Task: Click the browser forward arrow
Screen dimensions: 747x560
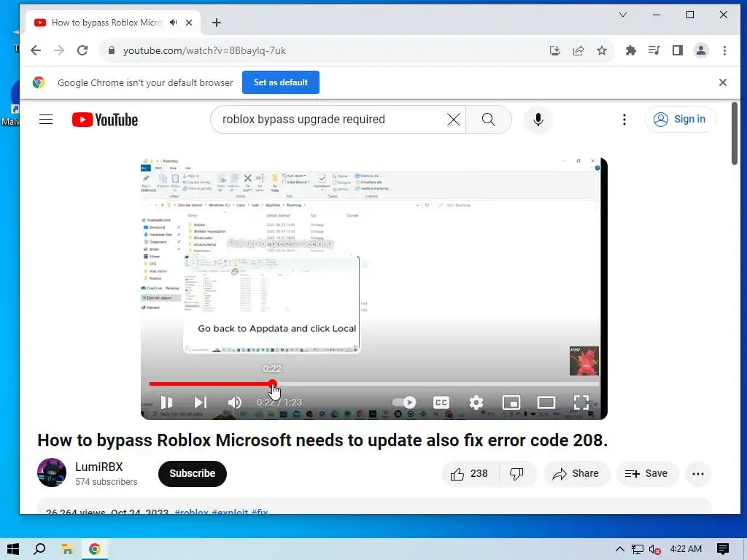Action: pos(59,50)
